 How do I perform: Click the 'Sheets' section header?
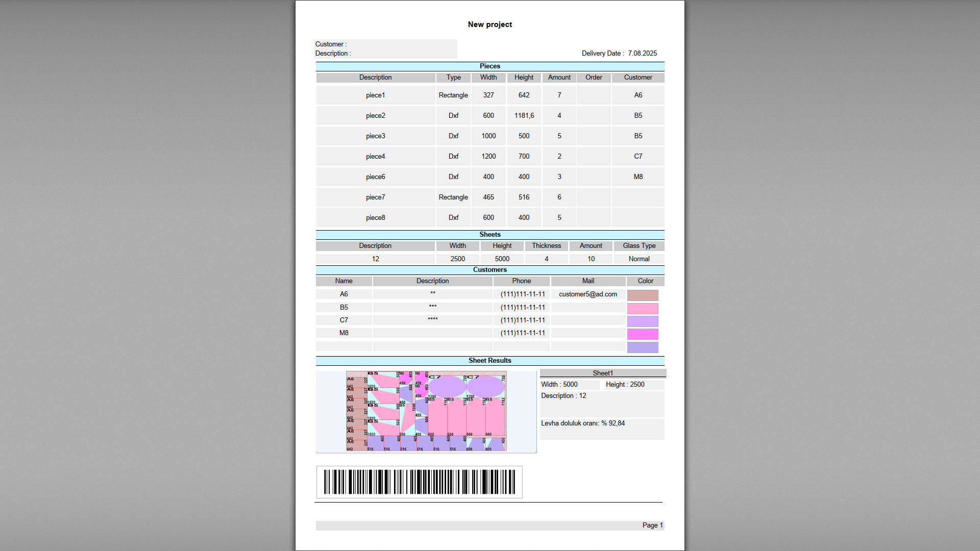490,235
